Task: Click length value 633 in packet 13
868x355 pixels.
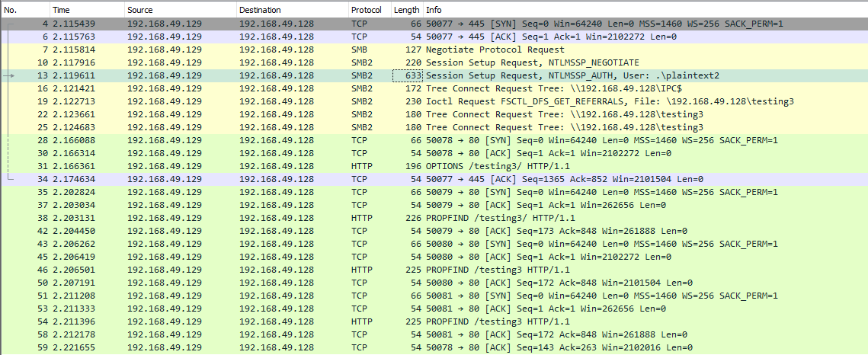Action: 414,75
